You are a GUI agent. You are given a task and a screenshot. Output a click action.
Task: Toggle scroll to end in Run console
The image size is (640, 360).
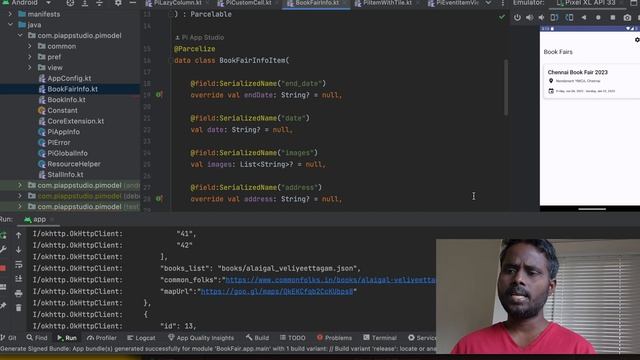[x=18, y=279]
